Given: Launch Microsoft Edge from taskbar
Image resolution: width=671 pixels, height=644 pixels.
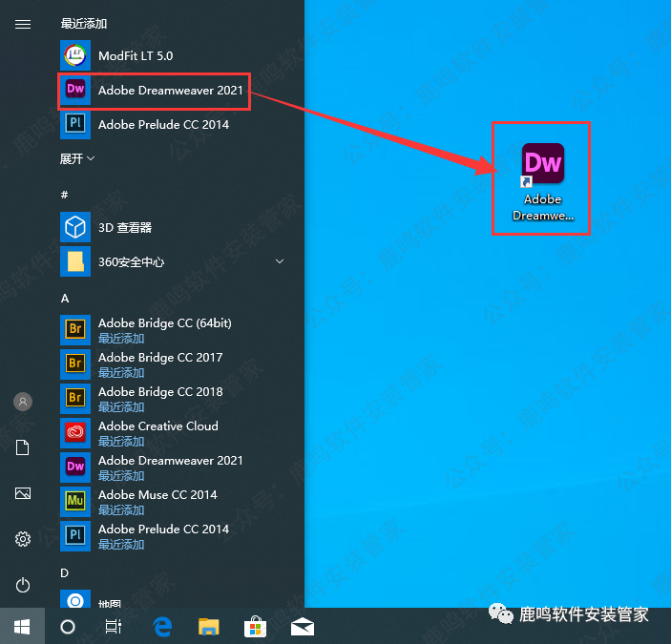Looking at the screenshot, I should (162, 627).
